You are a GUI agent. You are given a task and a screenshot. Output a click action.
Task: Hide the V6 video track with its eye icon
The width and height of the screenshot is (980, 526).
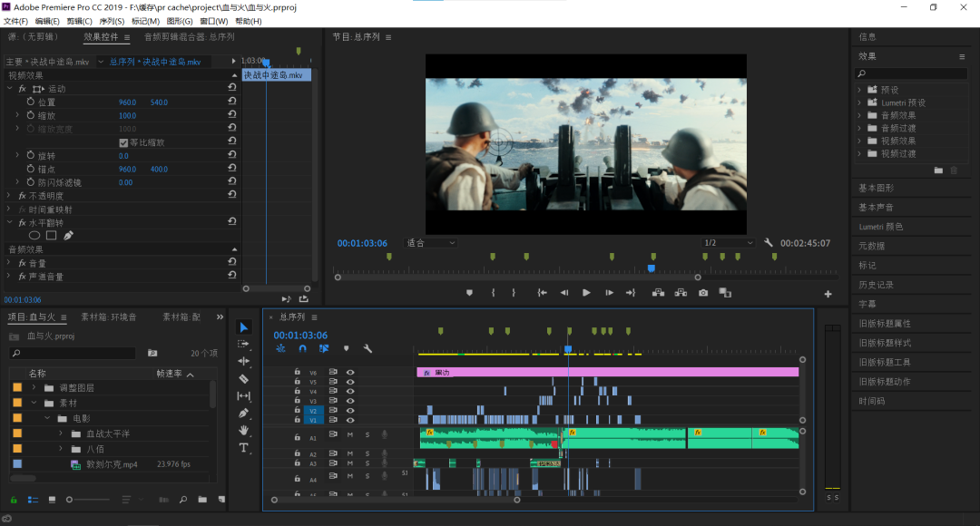(350, 373)
